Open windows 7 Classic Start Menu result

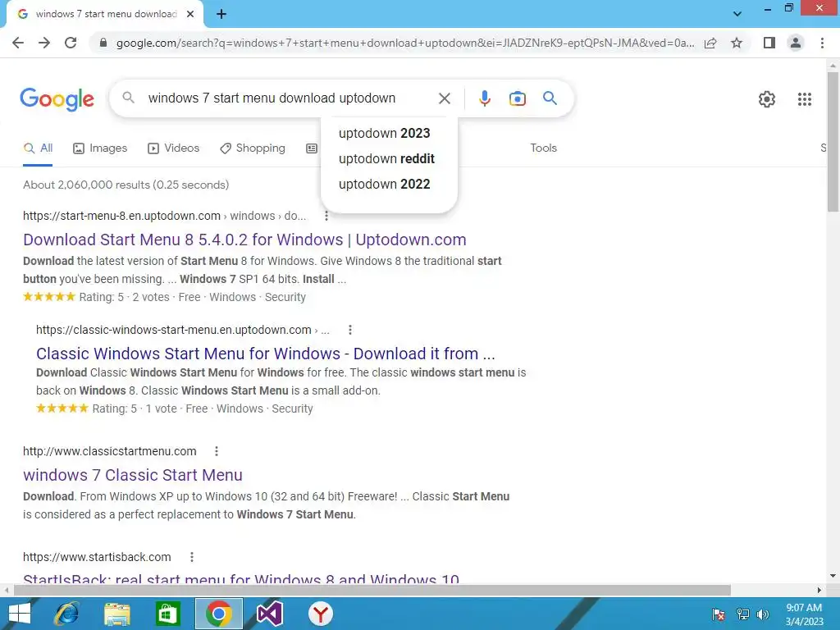click(x=133, y=475)
